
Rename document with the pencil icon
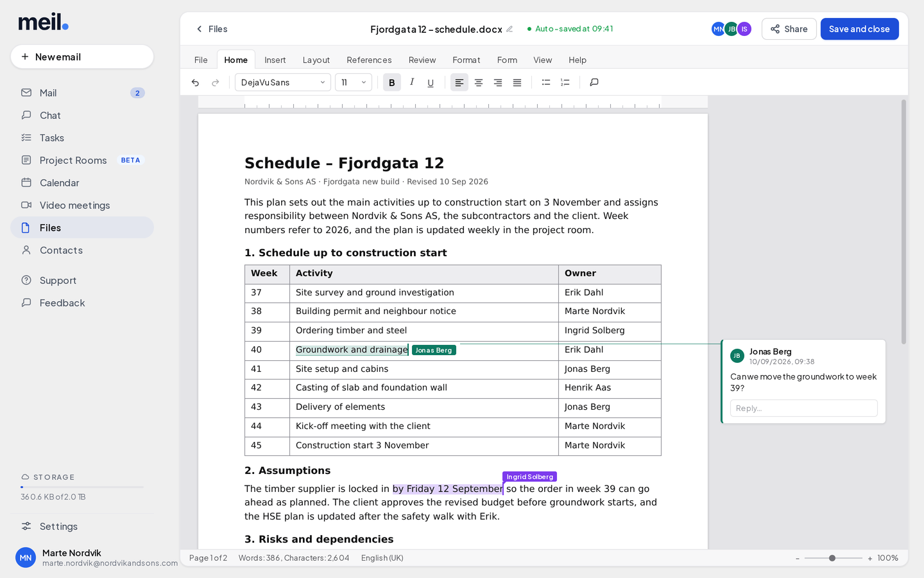[x=509, y=29]
